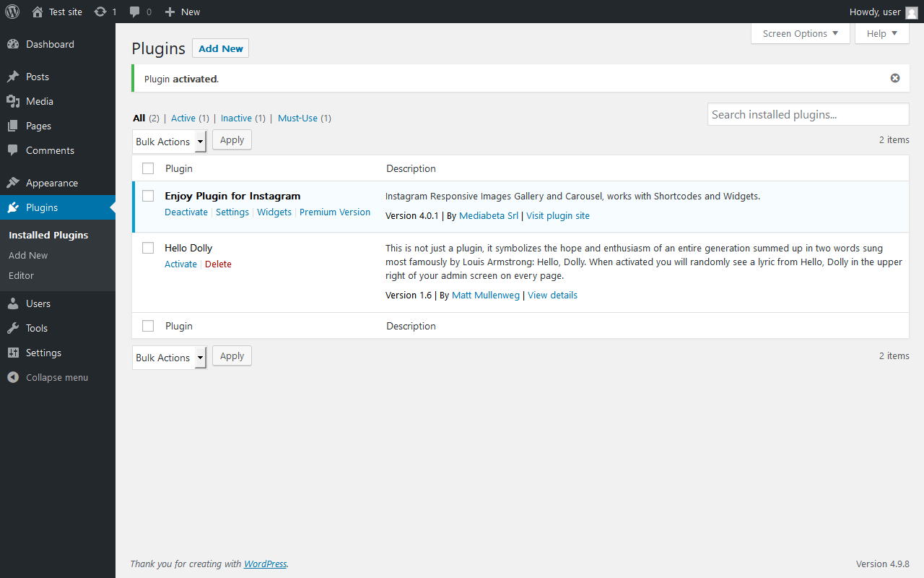Open the top Bulk Actions dropdown
This screenshot has height=578, width=924.
[x=169, y=142]
